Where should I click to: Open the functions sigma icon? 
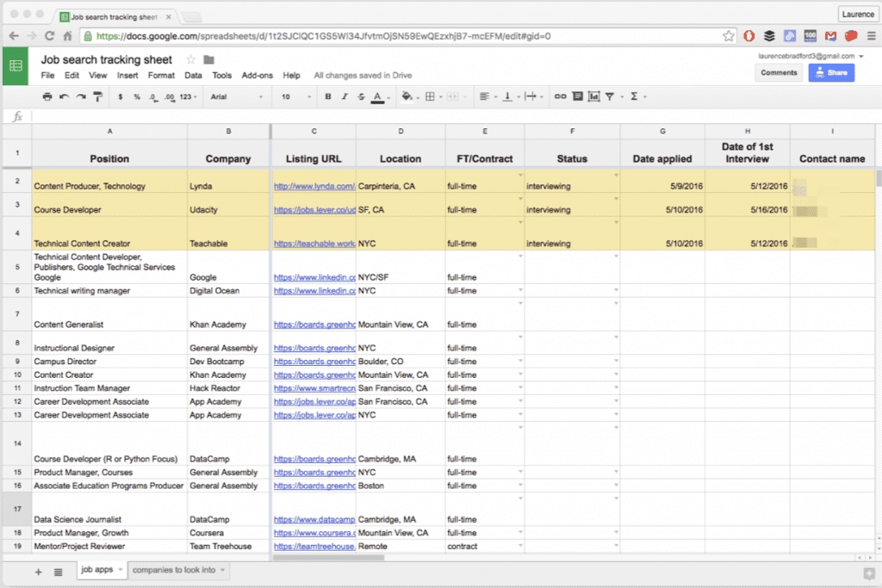pos(634,96)
